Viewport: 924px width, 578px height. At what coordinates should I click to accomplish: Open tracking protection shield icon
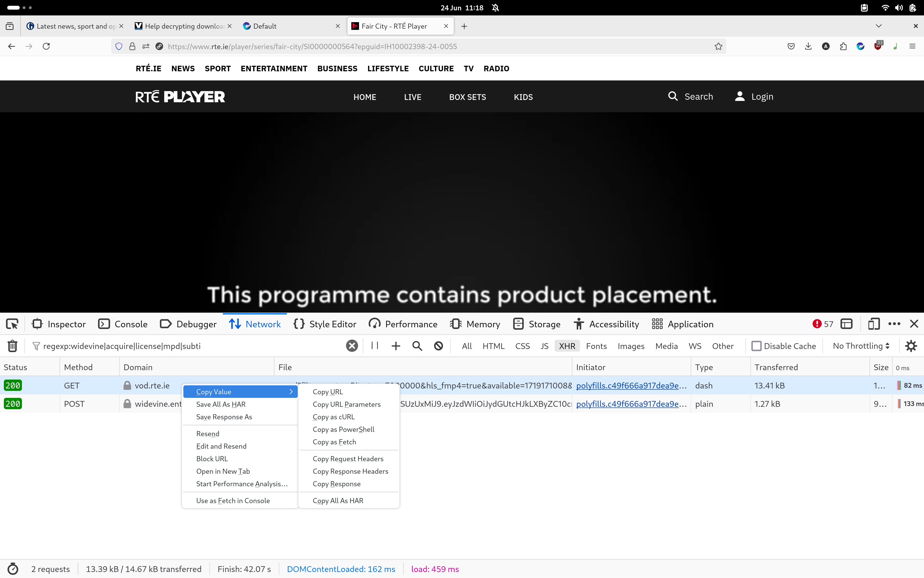[x=119, y=46]
